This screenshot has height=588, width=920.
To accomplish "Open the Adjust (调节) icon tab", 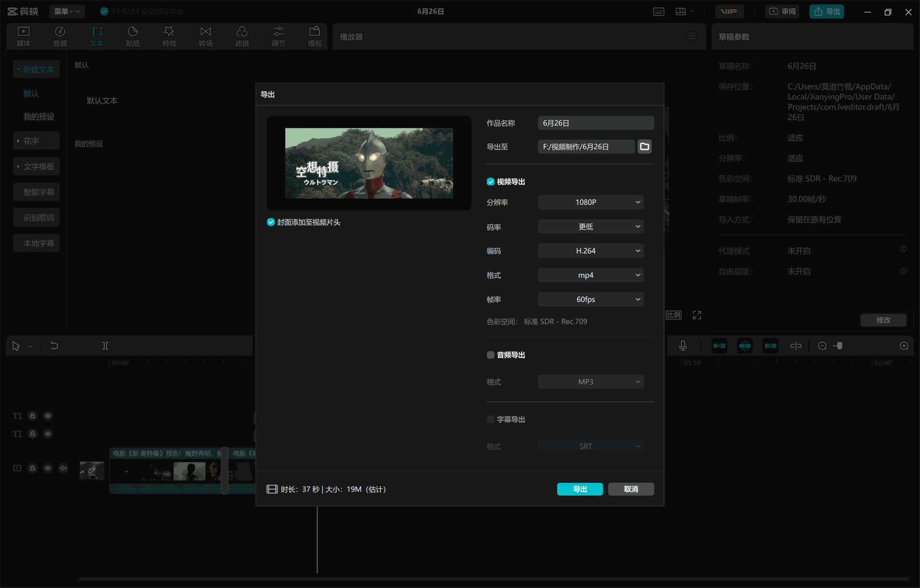I will pos(278,36).
